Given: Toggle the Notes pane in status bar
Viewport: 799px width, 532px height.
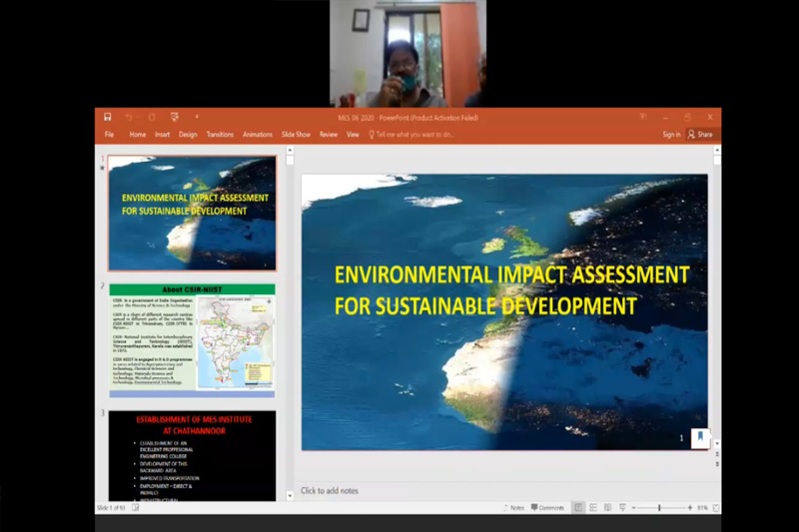Looking at the screenshot, I should pyautogui.click(x=512, y=508).
